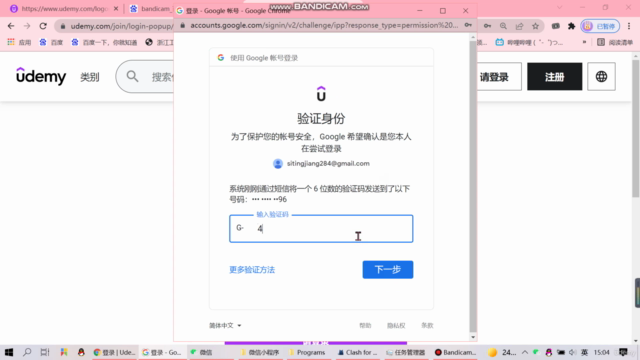Open 微信小程序 taskbar folder

(x=259, y=352)
